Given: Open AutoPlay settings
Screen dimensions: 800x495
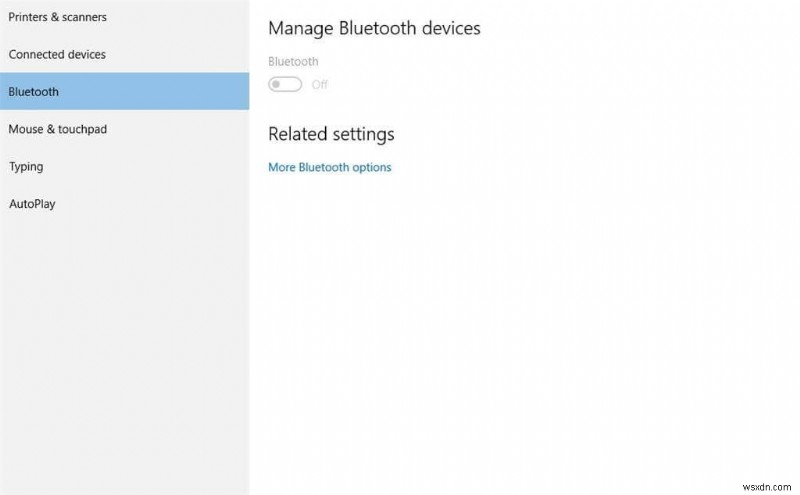Looking at the screenshot, I should (x=124, y=204).
